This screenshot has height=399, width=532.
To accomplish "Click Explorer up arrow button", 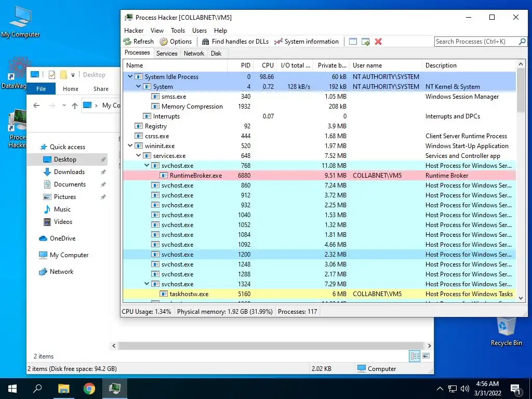I will [75, 105].
